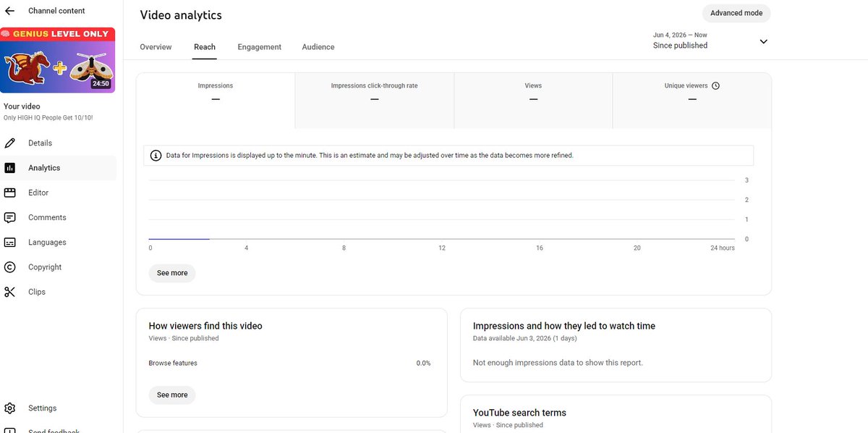
Task: Open the Languages menu label
Action: pos(47,243)
